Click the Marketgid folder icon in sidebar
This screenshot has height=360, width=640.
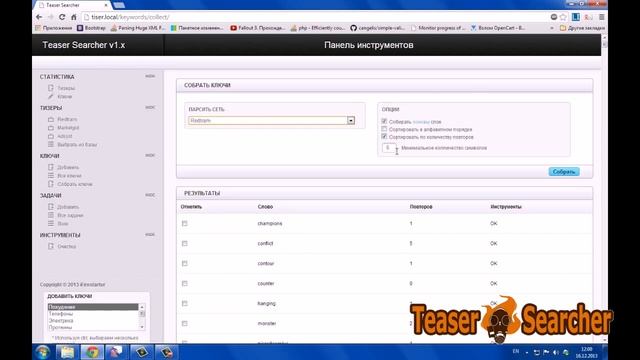51,128
